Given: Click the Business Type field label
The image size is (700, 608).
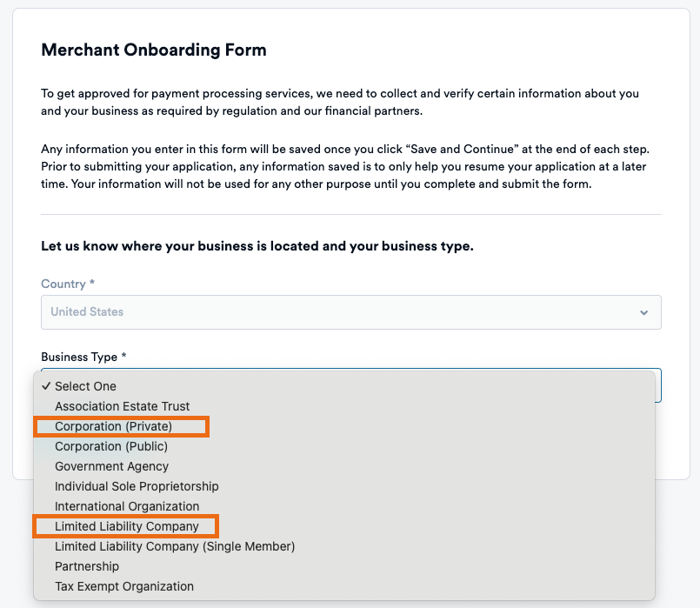Looking at the screenshot, I should coord(83,357).
